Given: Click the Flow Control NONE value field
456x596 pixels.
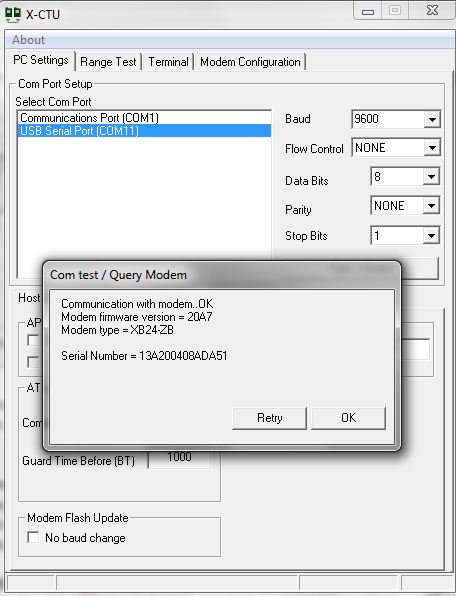Looking at the screenshot, I should click(x=388, y=147).
